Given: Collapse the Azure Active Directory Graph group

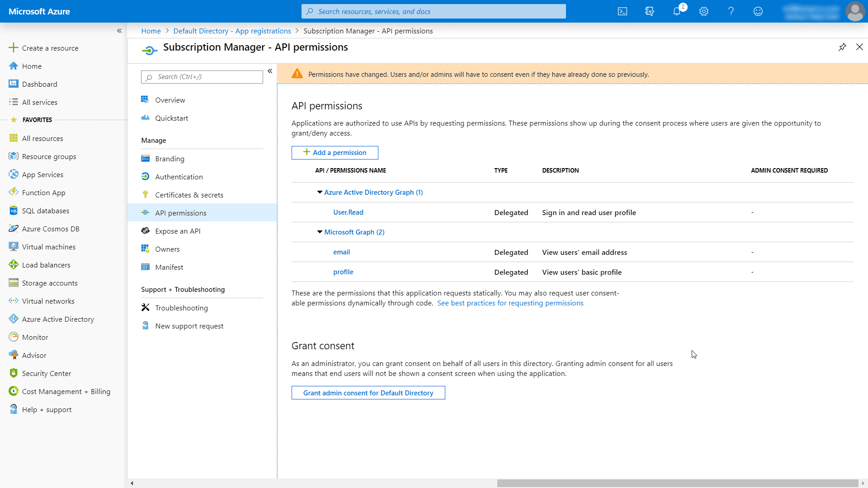Looking at the screenshot, I should pos(320,192).
